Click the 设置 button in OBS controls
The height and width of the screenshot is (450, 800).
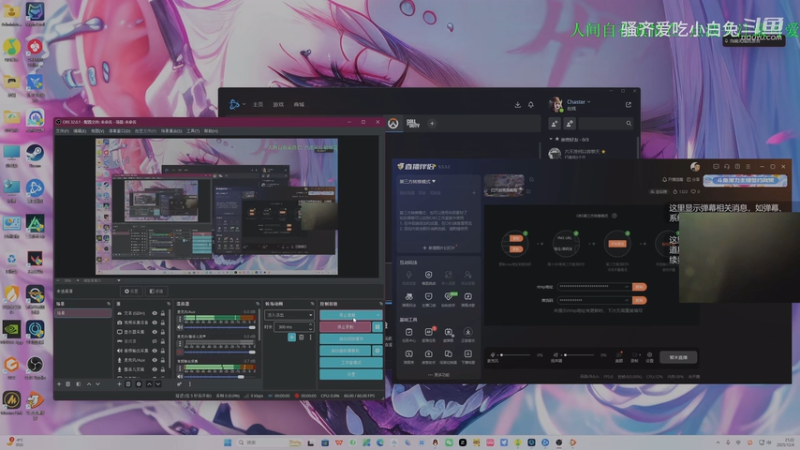[351, 374]
